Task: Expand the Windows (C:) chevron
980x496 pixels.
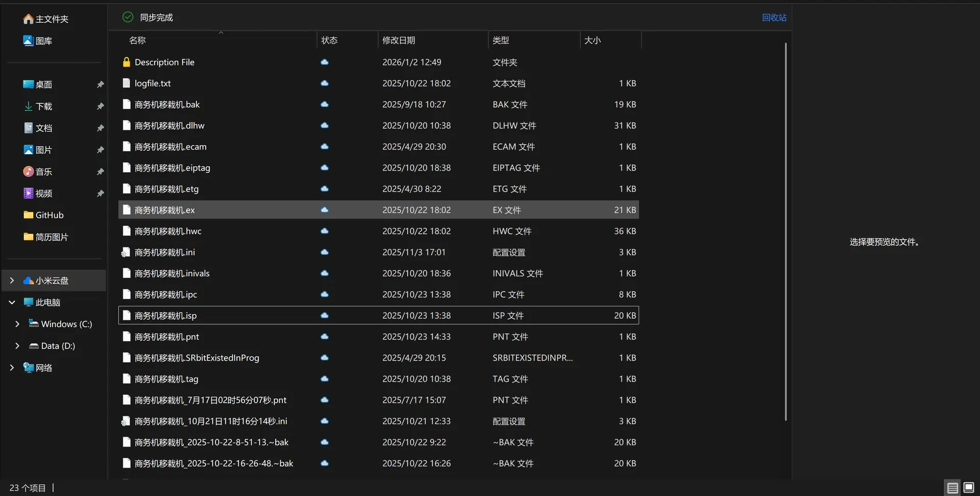Action: [x=17, y=324]
